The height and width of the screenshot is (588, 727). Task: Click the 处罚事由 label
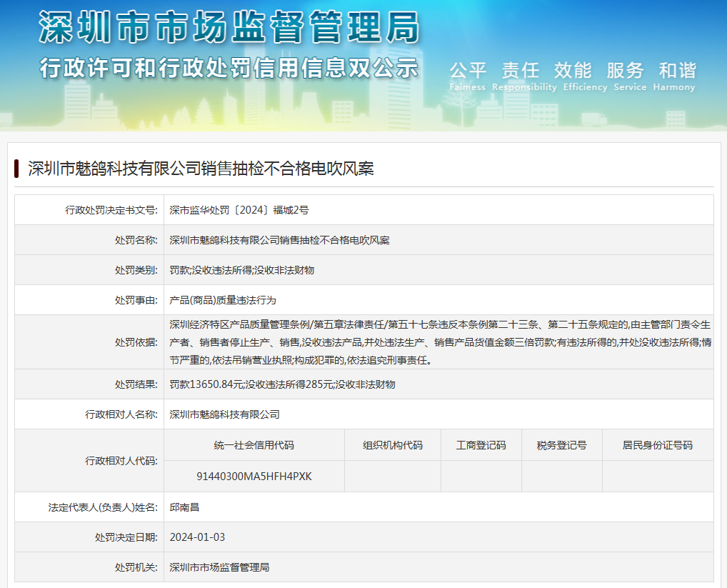[136, 300]
